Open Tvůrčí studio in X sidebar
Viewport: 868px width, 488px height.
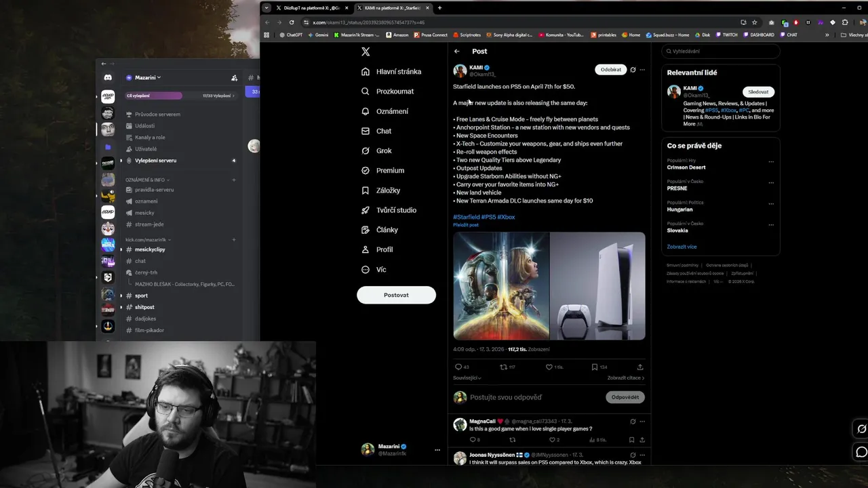pos(389,210)
